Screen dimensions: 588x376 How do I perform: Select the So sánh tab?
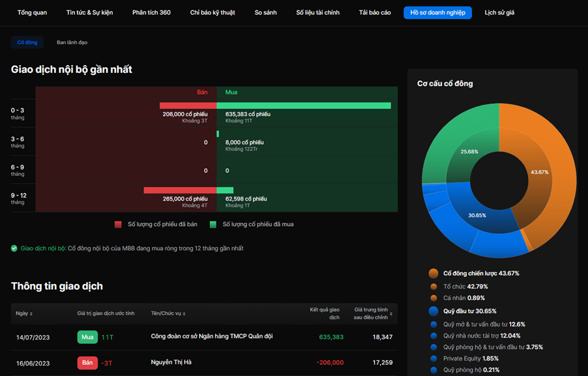click(x=265, y=12)
